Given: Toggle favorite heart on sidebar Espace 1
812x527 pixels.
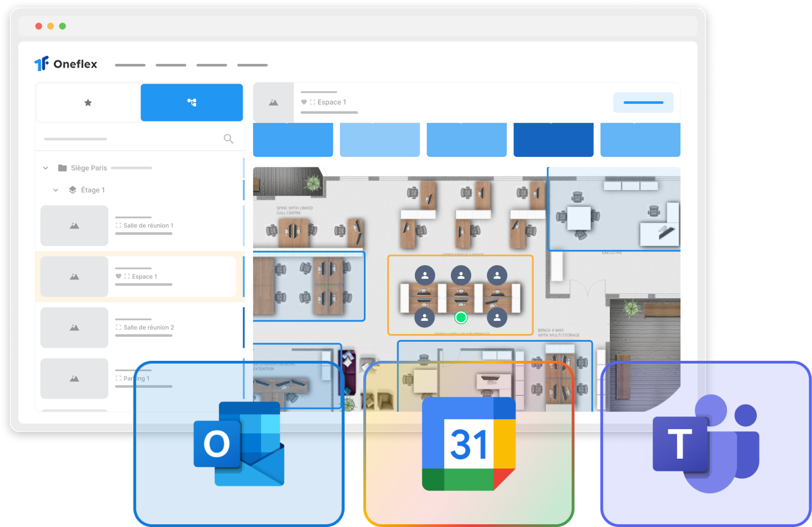Looking at the screenshot, I should 119,277.
